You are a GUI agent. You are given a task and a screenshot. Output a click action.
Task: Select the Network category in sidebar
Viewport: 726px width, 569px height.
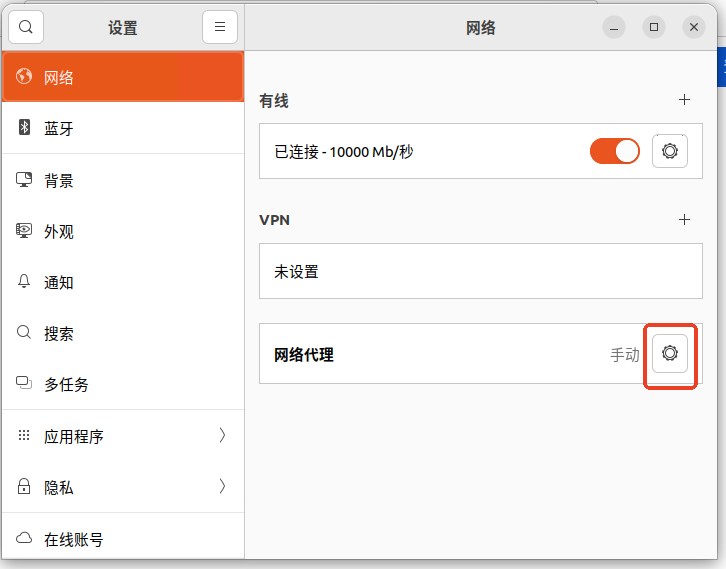pos(122,77)
